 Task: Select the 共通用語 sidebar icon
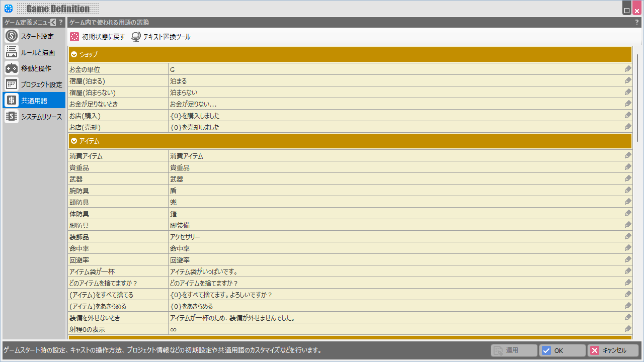coord(12,101)
